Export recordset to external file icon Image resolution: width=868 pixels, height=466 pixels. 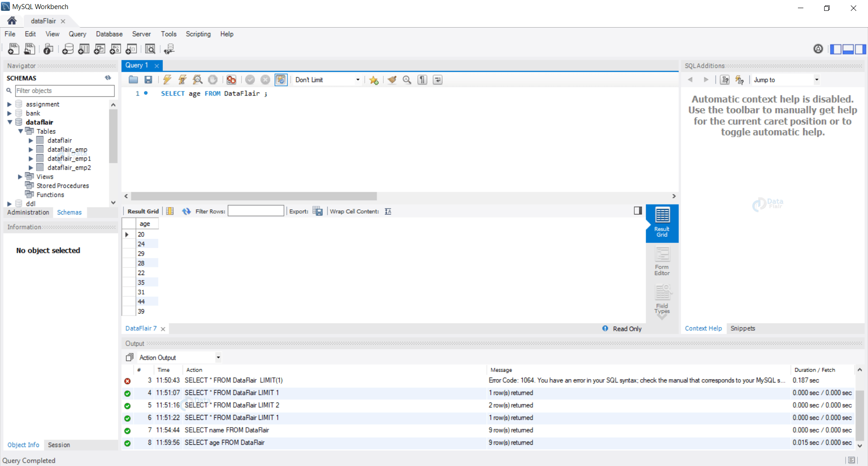pos(318,211)
